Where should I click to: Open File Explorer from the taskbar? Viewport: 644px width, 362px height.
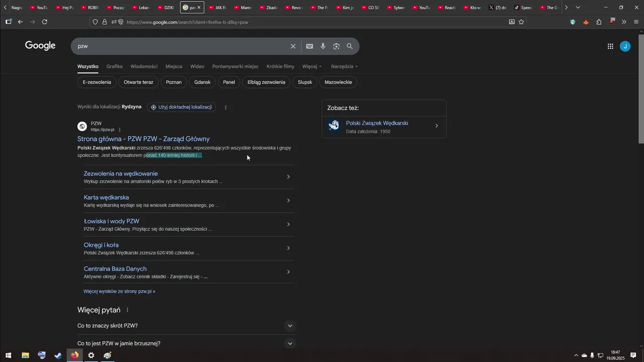(25, 355)
